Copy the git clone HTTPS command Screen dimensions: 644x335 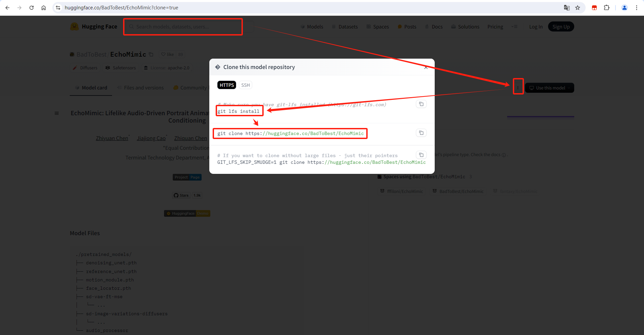pyautogui.click(x=421, y=133)
